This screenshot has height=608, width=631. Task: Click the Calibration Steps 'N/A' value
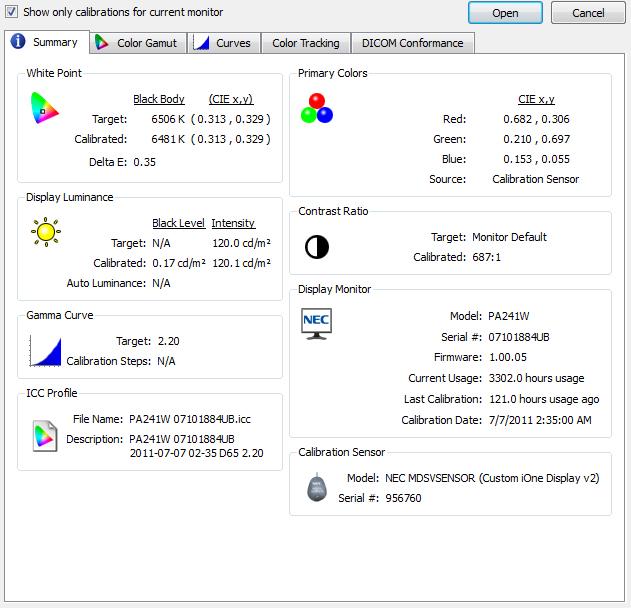pos(166,361)
